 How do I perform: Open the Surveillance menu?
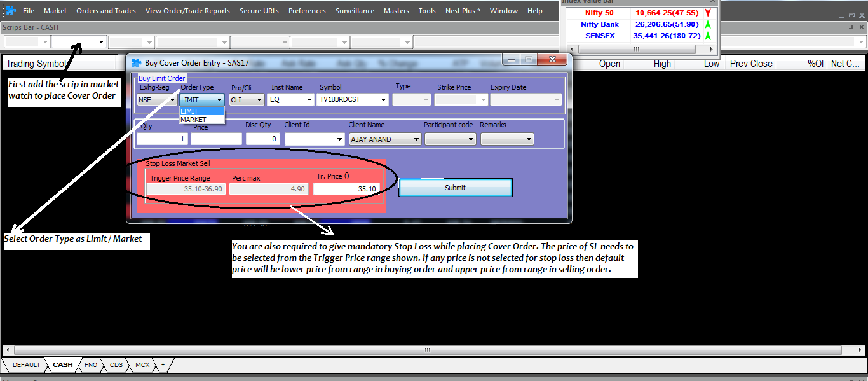pyautogui.click(x=355, y=11)
